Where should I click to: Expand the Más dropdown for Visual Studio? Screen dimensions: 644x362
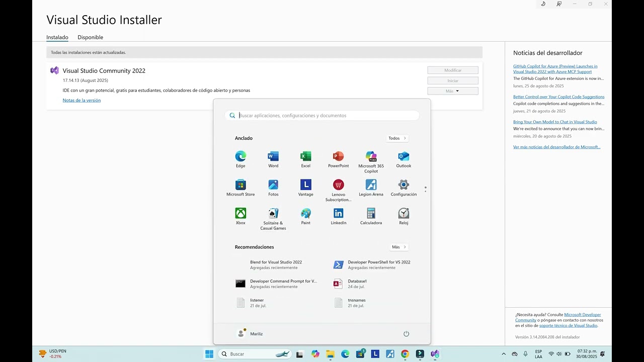[453, 91]
